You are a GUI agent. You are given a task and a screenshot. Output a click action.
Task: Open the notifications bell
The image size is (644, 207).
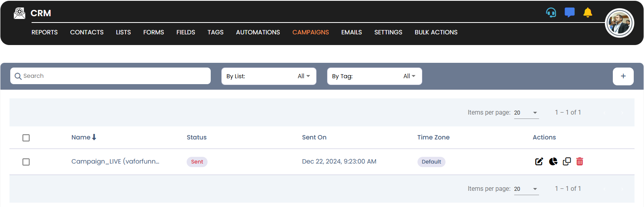tap(588, 13)
